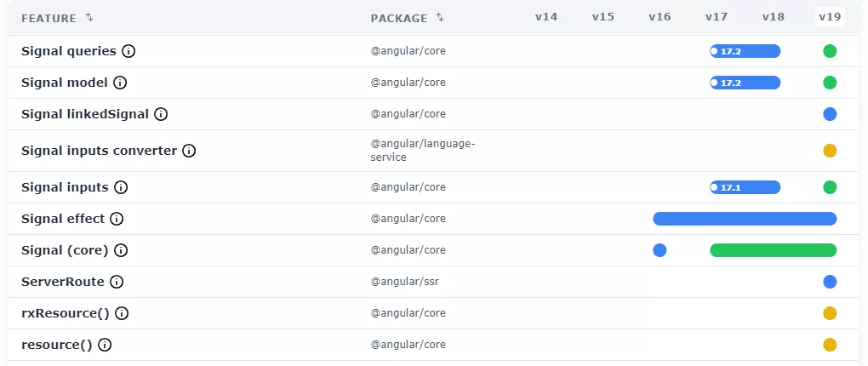Click blue v19 dot for ServerRoute
This screenshot has width=868, height=366.
829,283
